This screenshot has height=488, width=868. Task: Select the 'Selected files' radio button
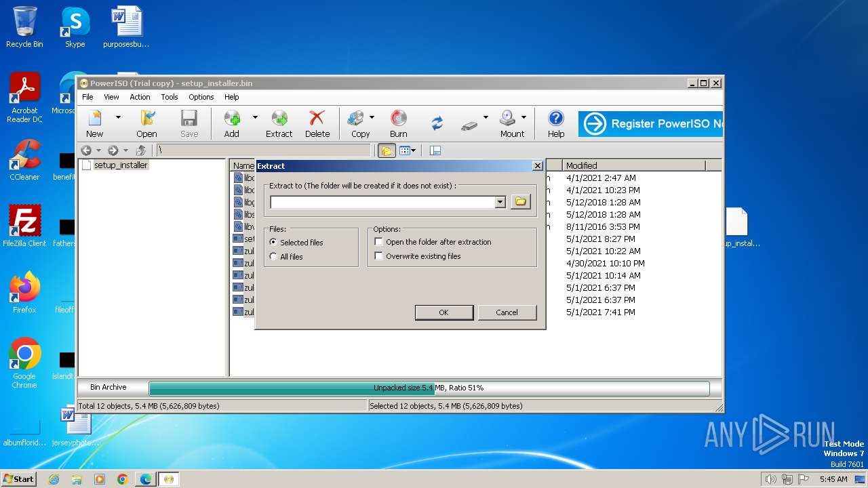273,242
